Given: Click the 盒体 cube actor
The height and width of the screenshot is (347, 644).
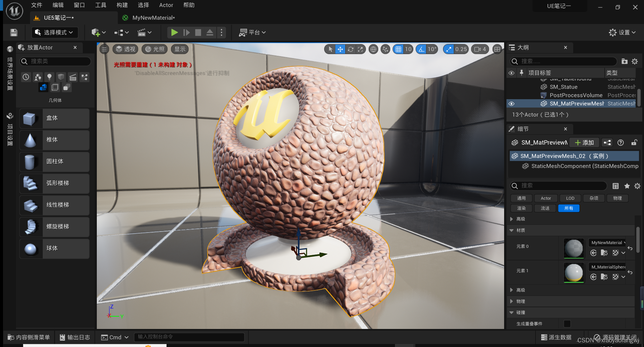Looking at the screenshot, I should (x=54, y=118).
